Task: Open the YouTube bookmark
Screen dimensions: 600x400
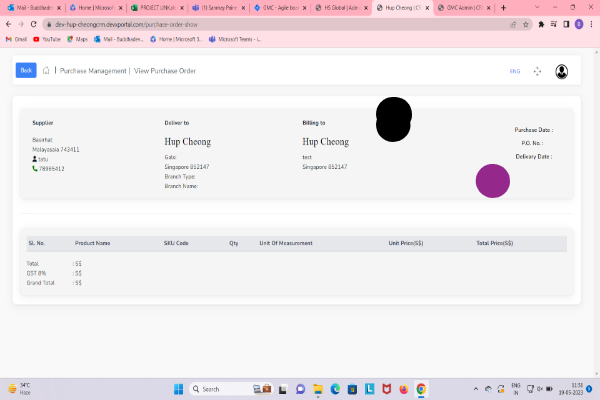Action: click(47, 39)
